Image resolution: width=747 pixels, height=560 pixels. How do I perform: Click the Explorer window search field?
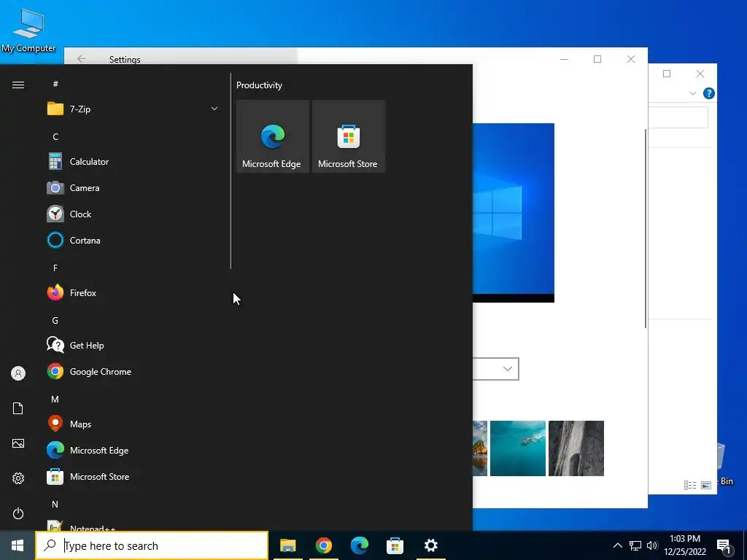(x=678, y=117)
